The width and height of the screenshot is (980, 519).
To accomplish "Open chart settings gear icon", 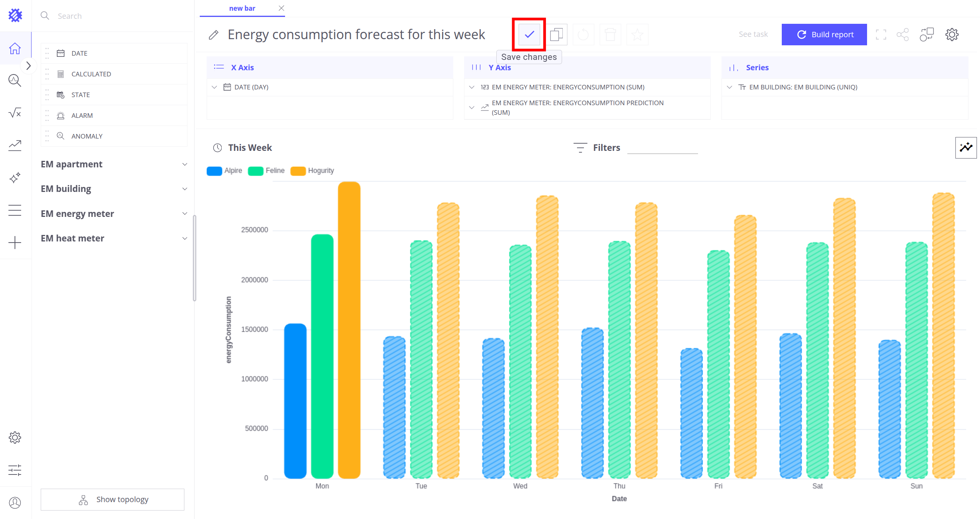I will [952, 35].
